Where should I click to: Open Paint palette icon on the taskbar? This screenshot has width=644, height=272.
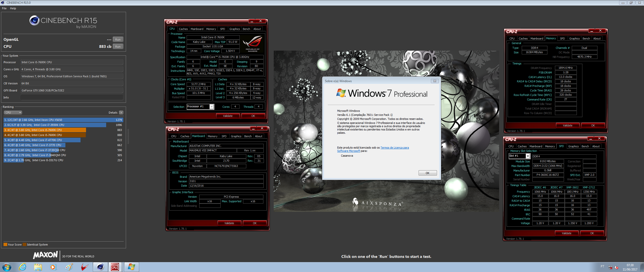tap(69, 267)
